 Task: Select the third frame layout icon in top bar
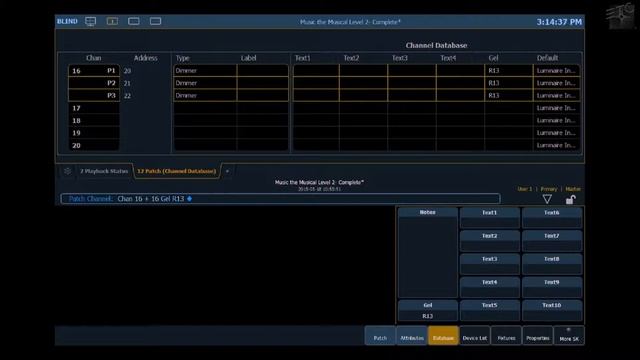click(x=134, y=21)
